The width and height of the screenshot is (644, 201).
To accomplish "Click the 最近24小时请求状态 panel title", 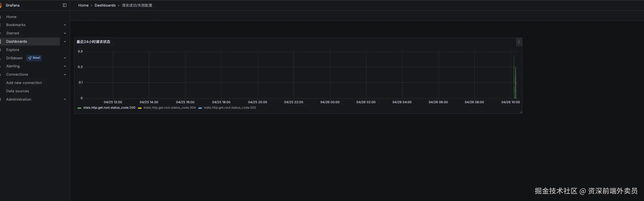I will [x=93, y=42].
